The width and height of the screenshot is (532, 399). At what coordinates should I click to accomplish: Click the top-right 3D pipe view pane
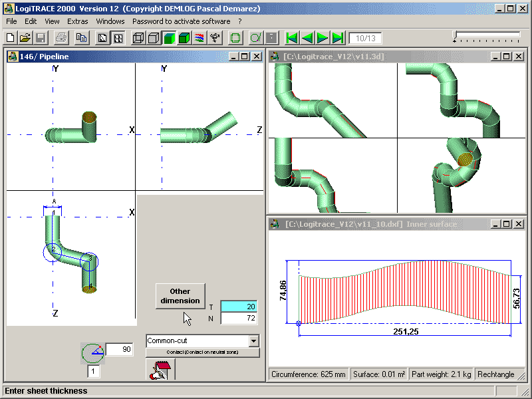pyautogui.click(x=462, y=100)
